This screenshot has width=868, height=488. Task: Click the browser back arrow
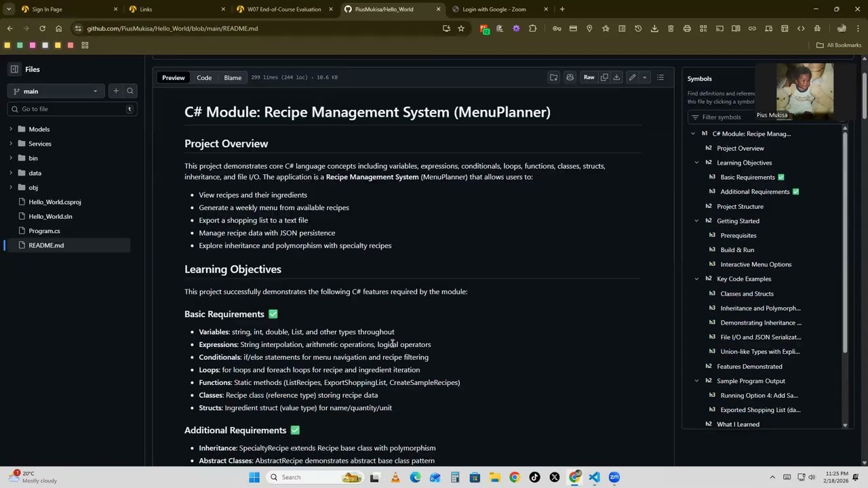pos(9,28)
